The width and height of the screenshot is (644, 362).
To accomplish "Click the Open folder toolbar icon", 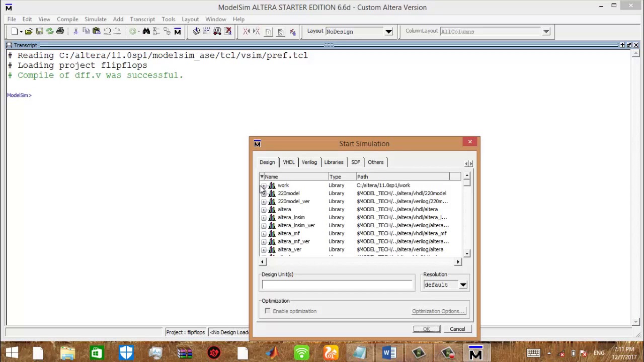I will 29,31.
